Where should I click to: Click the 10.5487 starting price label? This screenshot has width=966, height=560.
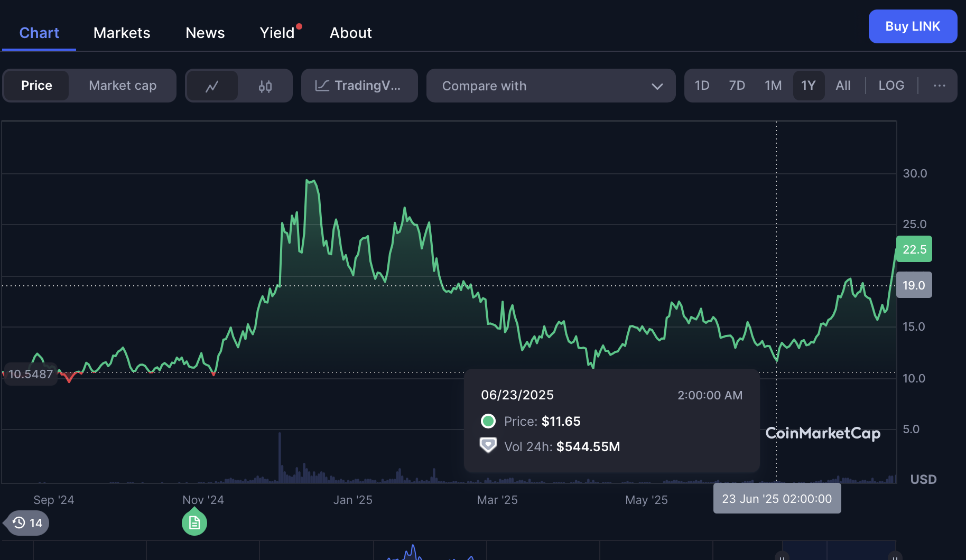tap(31, 374)
